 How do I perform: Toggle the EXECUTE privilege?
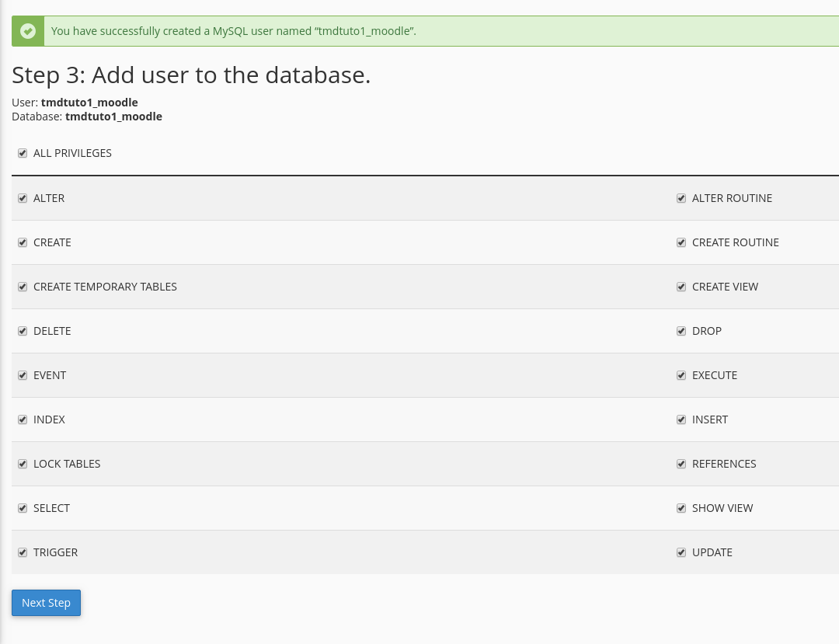tap(681, 375)
